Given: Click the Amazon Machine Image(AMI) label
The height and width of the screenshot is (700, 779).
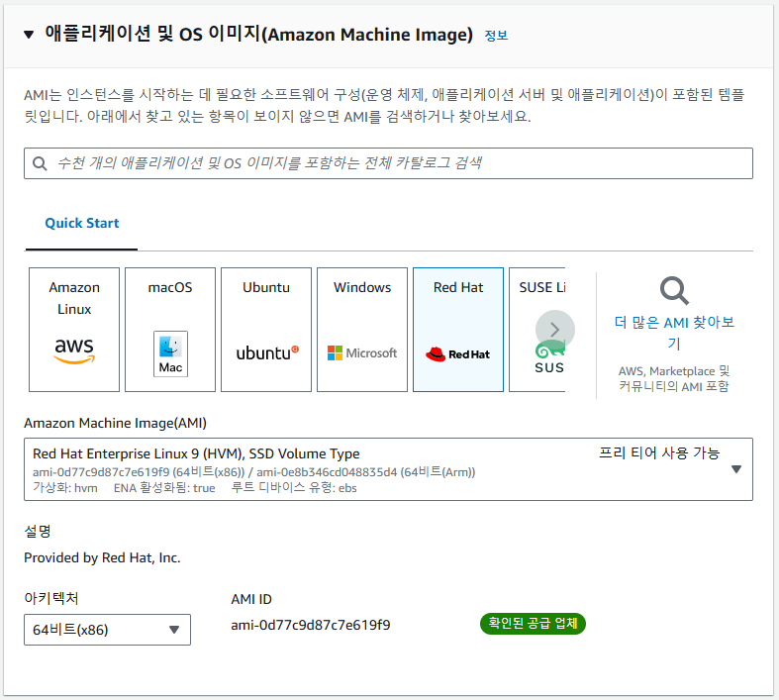Looking at the screenshot, I should pos(115,424).
